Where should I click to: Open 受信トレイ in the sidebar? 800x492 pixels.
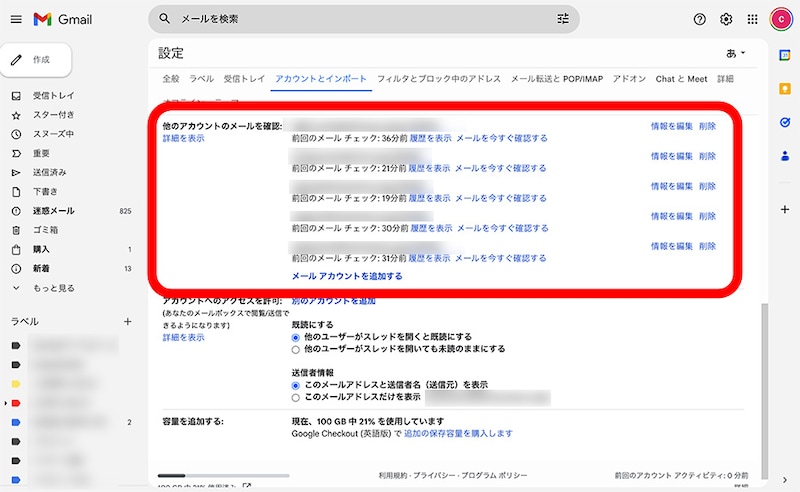click(x=54, y=95)
